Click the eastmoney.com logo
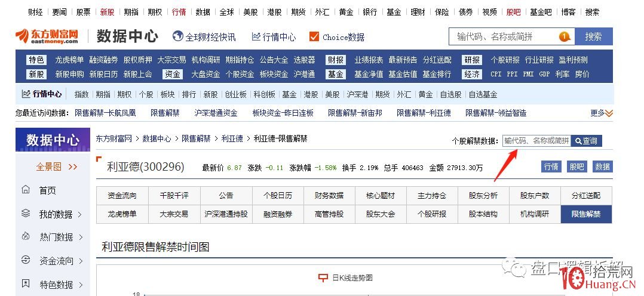 tap(47, 36)
